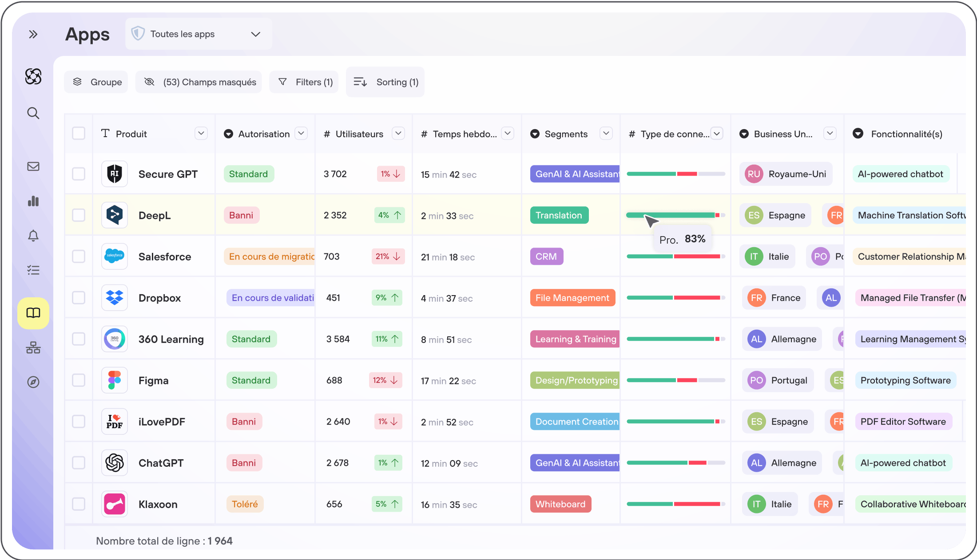Tick the checkbox for DeepL row
The height and width of the screenshot is (560, 977).
click(x=79, y=215)
